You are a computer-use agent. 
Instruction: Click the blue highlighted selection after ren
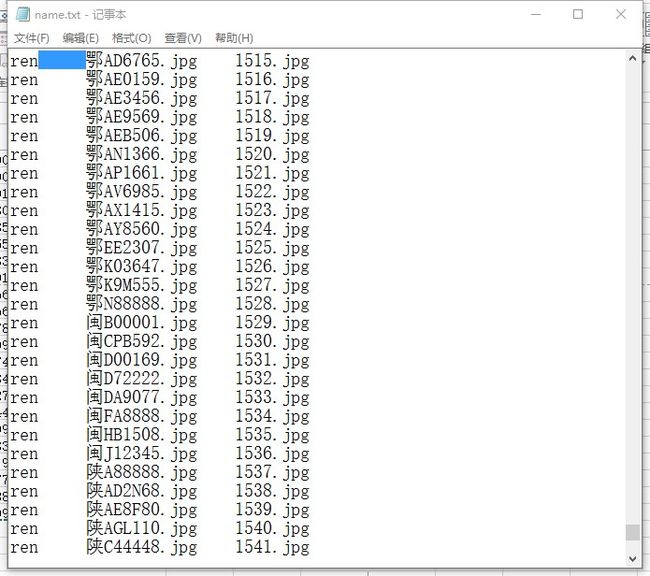(62, 60)
